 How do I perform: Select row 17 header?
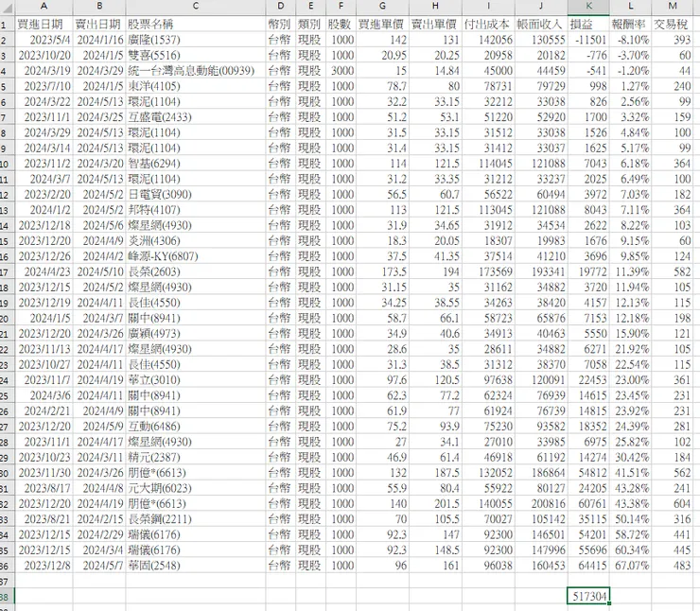pyautogui.click(x=7, y=271)
